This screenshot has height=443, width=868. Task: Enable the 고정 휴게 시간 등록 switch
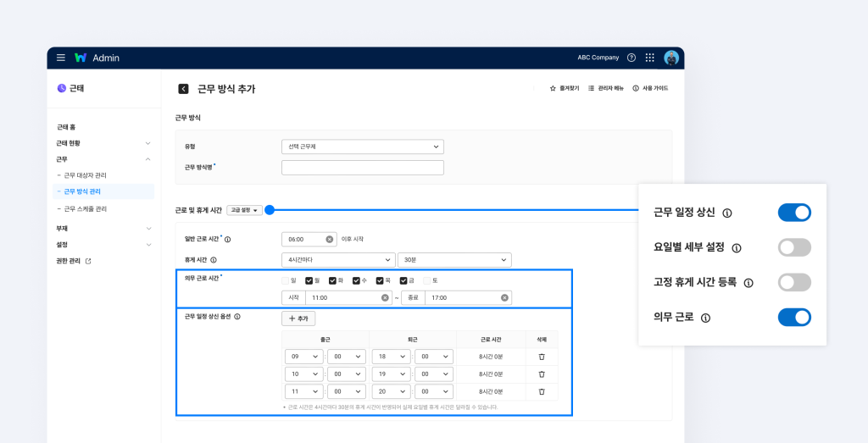click(794, 282)
